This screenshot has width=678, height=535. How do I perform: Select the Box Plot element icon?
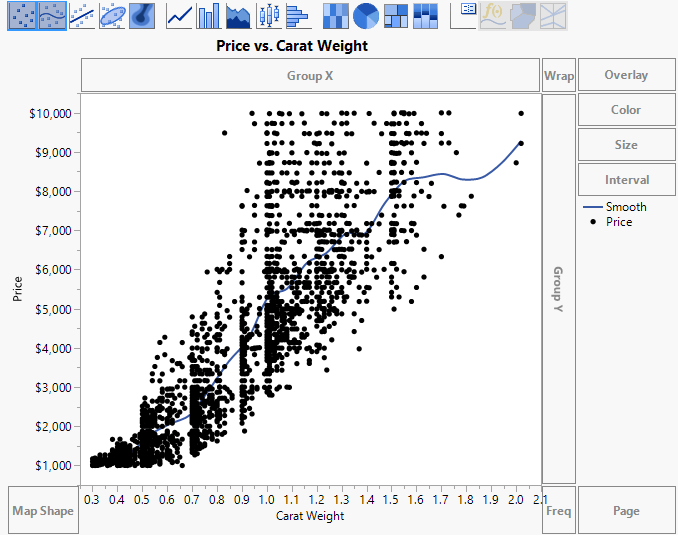(269, 16)
